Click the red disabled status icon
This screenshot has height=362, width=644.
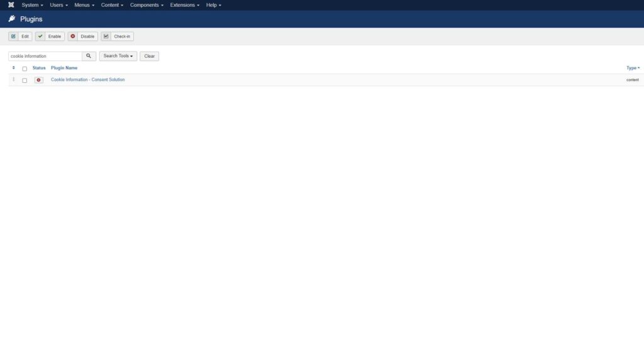pos(38,80)
